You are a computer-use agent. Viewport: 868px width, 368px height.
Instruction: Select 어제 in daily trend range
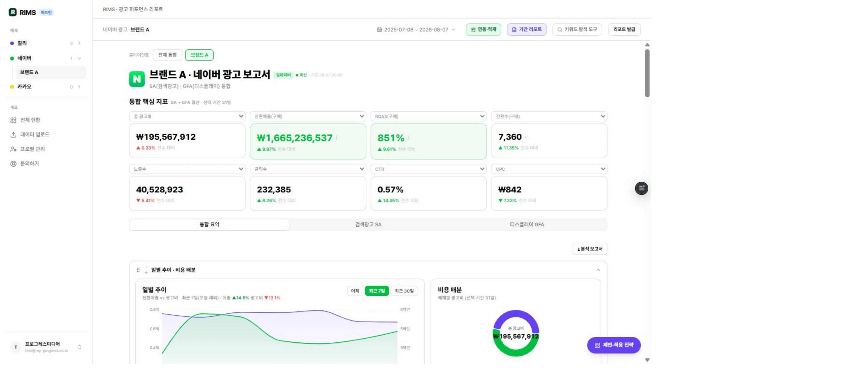point(355,291)
